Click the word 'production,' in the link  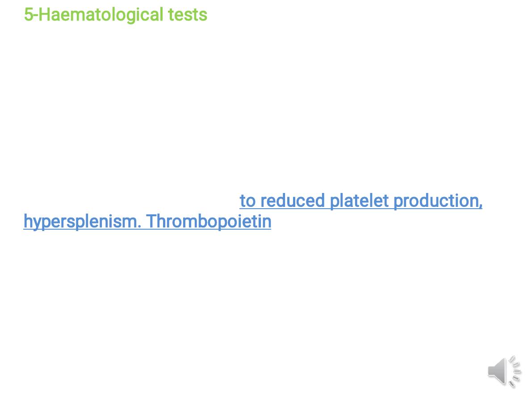[438, 201]
